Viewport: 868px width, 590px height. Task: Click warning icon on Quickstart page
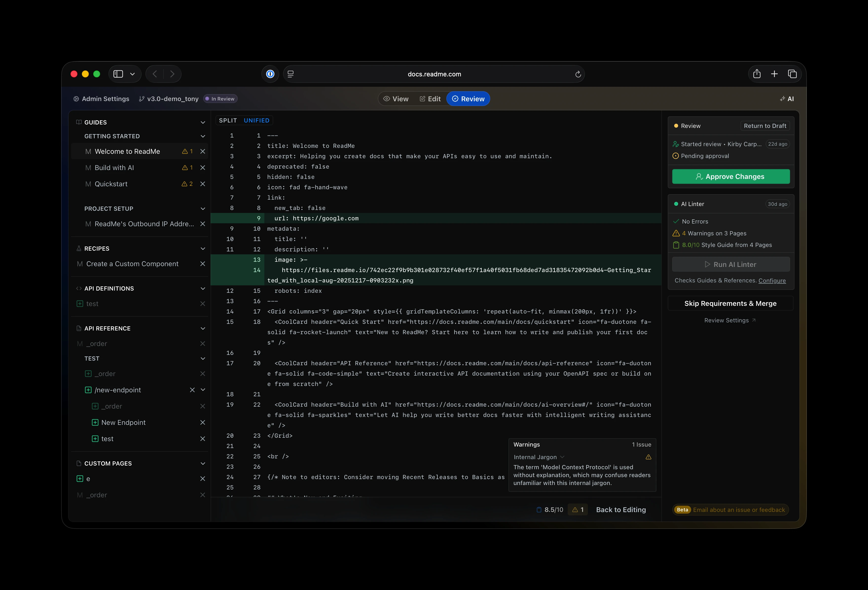click(184, 184)
